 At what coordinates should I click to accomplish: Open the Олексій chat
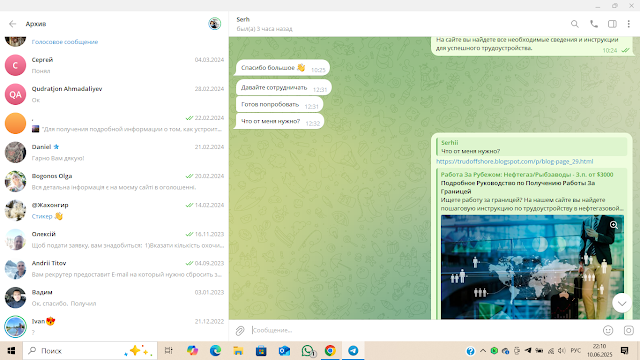click(x=114, y=240)
